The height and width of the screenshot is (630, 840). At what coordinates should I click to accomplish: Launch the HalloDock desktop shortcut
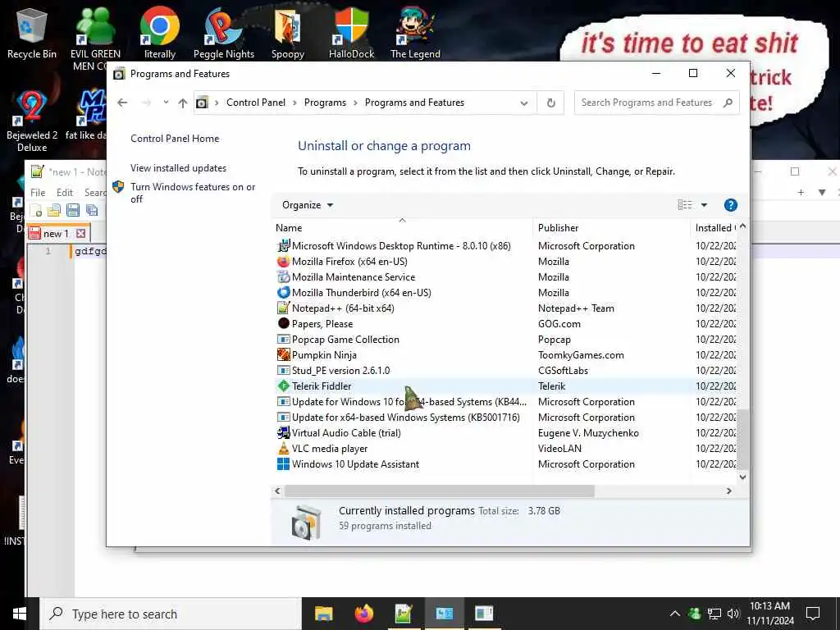(x=351, y=33)
